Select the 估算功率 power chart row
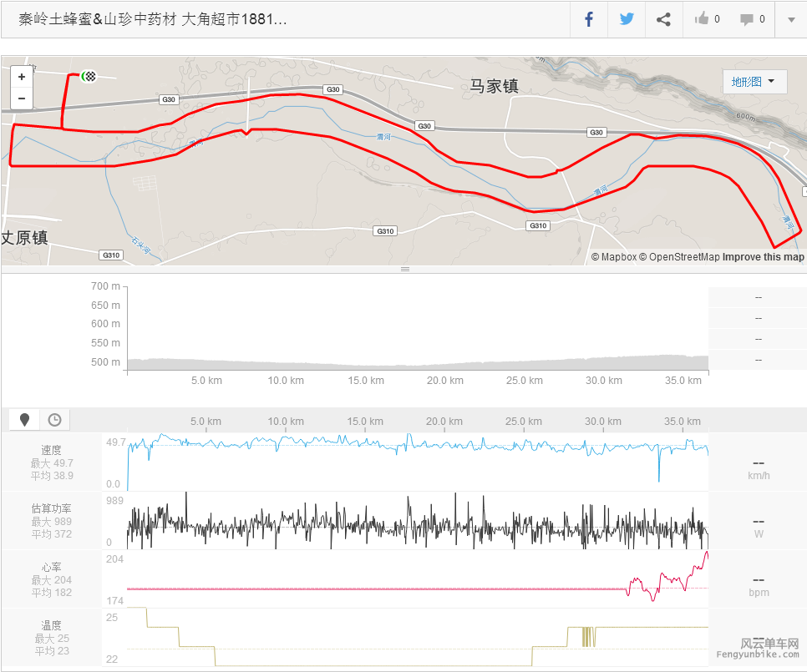 coord(52,521)
